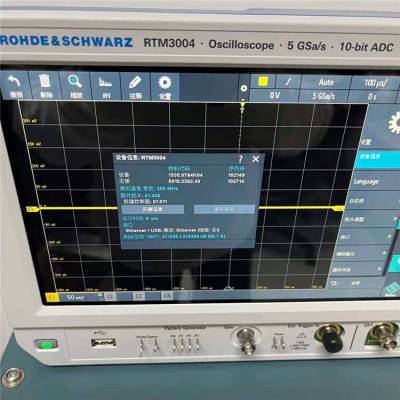Toggle the C4 channel button
Viewport: 400px width, 400px height.
167,295
